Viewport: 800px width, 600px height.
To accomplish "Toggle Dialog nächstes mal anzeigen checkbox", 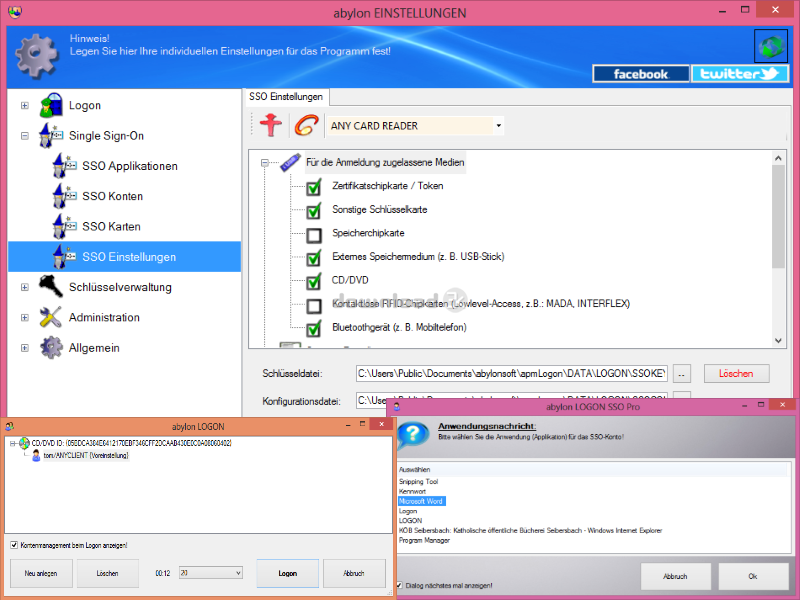I will pyautogui.click(x=399, y=585).
